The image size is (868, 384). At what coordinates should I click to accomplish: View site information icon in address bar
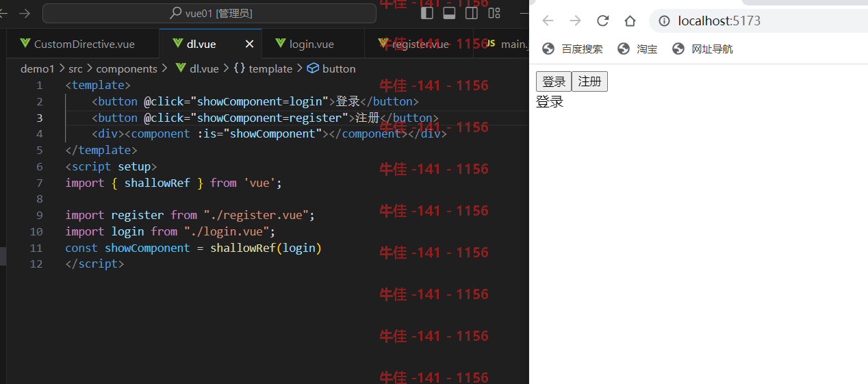664,21
